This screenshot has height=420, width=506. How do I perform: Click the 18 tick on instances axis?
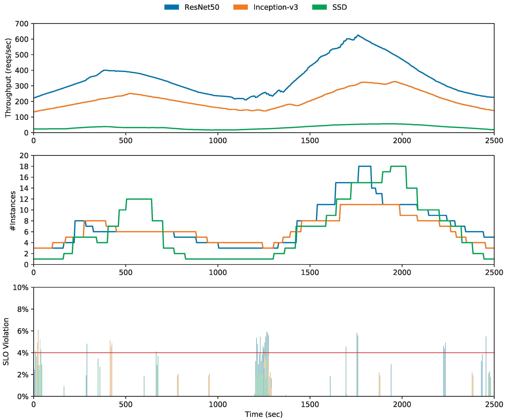(x=24, y=166)
